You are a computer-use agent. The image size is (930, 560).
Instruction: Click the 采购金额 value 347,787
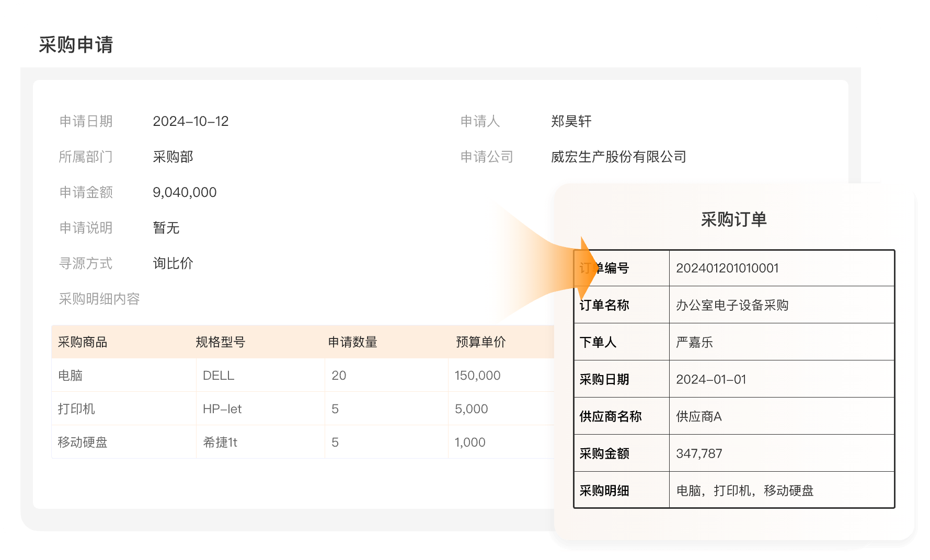click(x=699, y=453)
